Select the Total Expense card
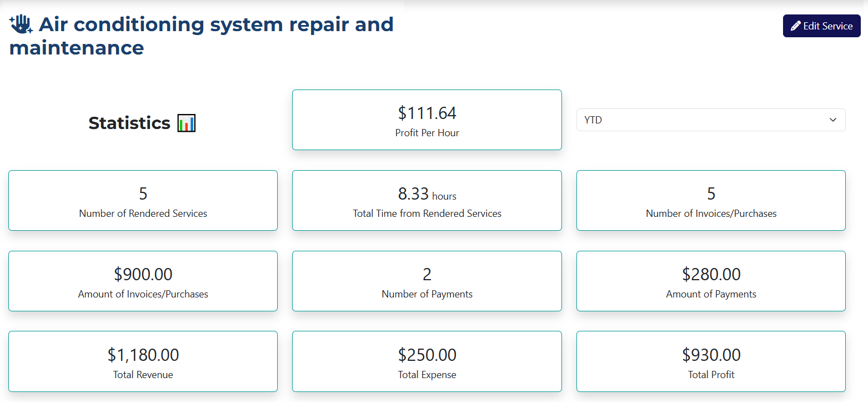The height and width of the screenshot is (402, 868). 427,362
